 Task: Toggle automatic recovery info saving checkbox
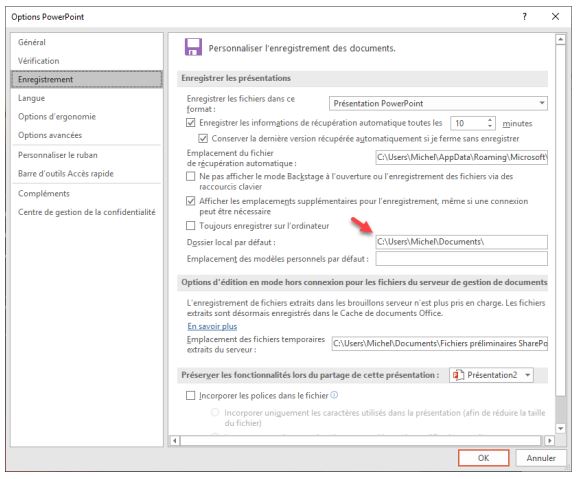[191, 123]
